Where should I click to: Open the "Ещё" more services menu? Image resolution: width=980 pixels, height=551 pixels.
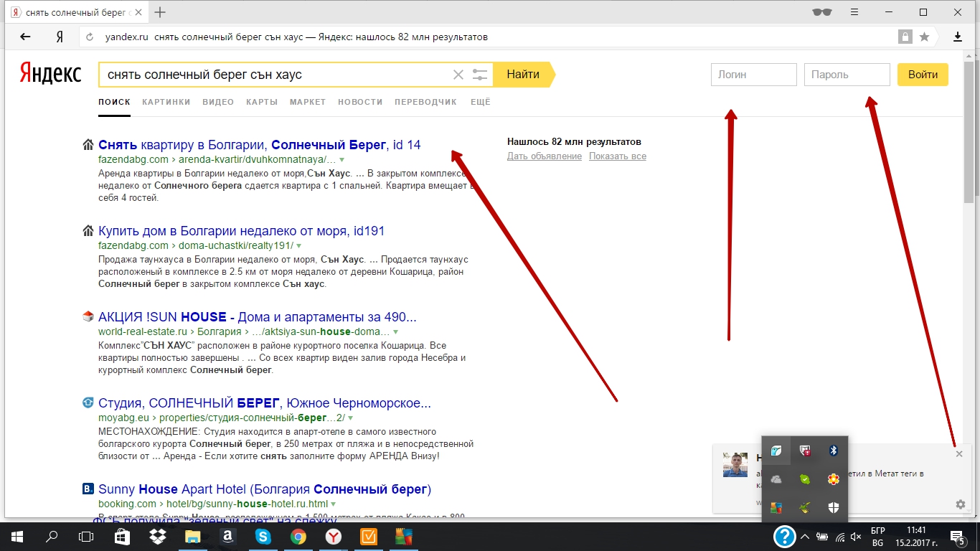(x=481, y=102)
